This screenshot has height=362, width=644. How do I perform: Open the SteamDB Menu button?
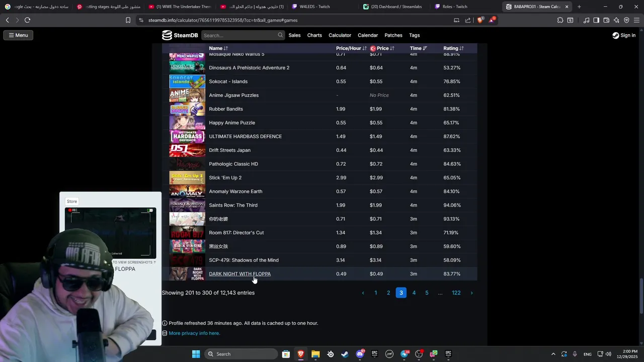(18, 35)
